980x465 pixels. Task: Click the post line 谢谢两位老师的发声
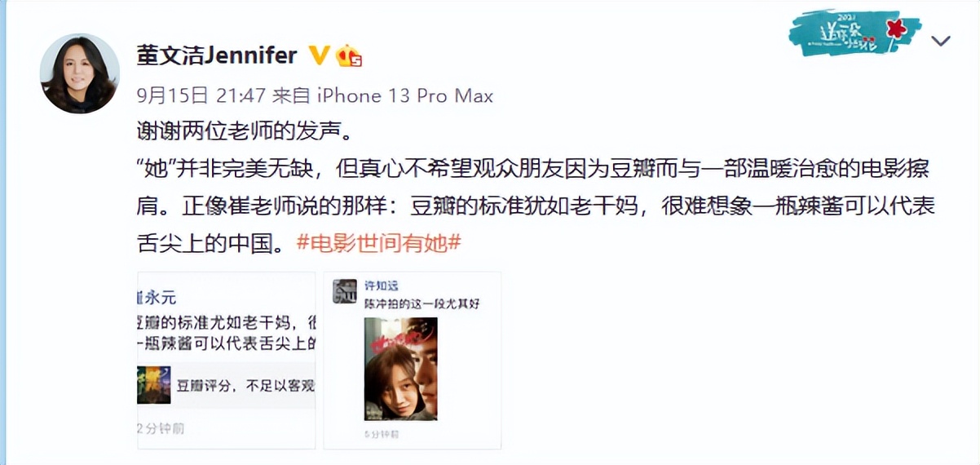point(247,131)
